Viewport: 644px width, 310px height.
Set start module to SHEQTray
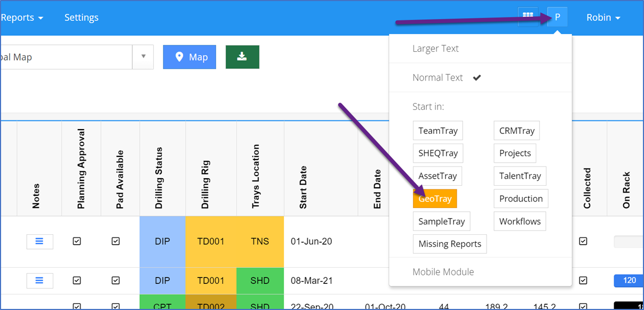click(x=438, y=153)
